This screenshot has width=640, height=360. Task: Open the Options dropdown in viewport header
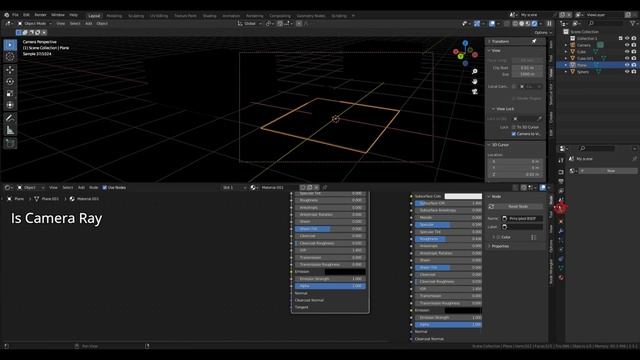pyautogui.click(x=542, y=33)
